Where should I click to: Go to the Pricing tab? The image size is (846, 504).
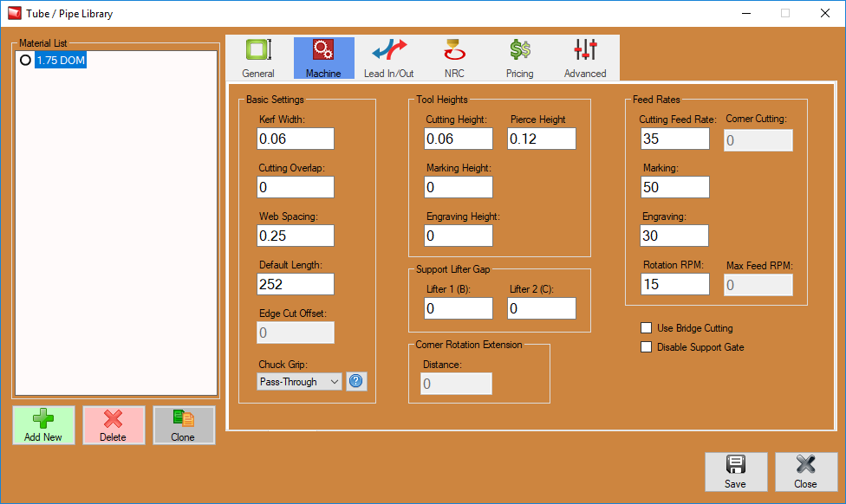[519, 58]
